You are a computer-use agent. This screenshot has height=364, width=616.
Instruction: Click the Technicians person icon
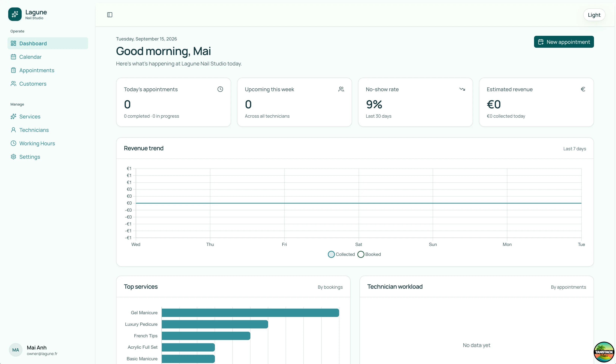pos(13,130)
